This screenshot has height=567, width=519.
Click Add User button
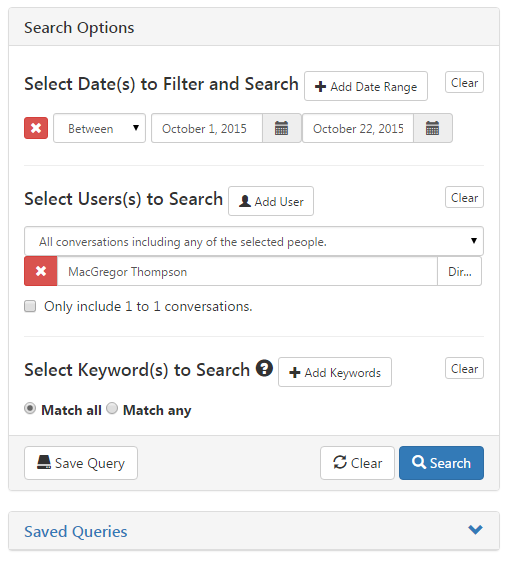click(x=271, y=201)
